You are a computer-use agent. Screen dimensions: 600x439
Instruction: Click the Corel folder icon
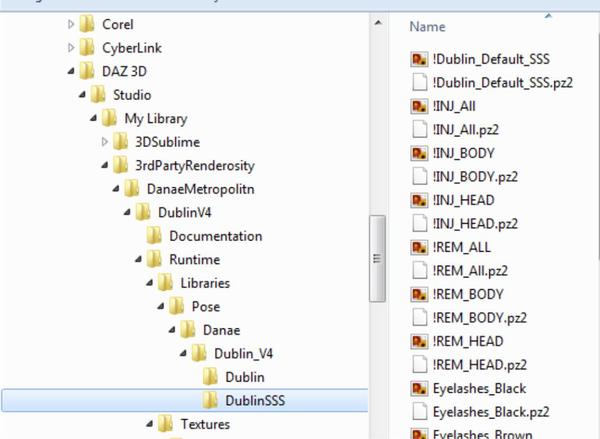point(87,24)
